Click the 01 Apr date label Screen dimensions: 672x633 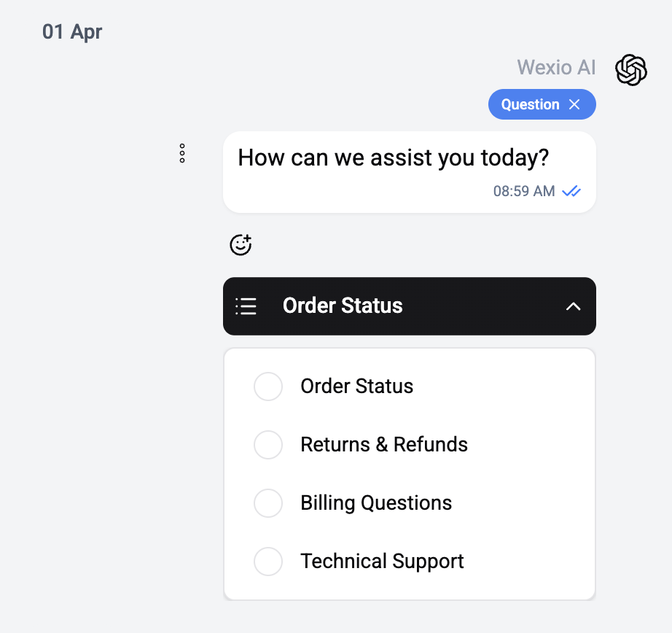tap(73, 31)
